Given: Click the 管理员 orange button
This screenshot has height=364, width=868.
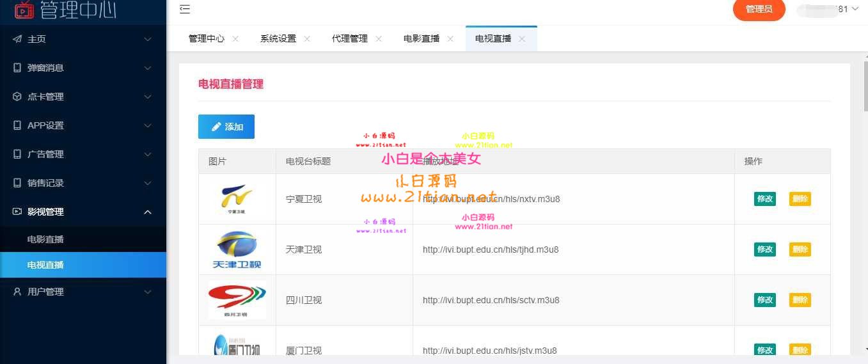Looking at the screenshot, I should pos(759,9).
